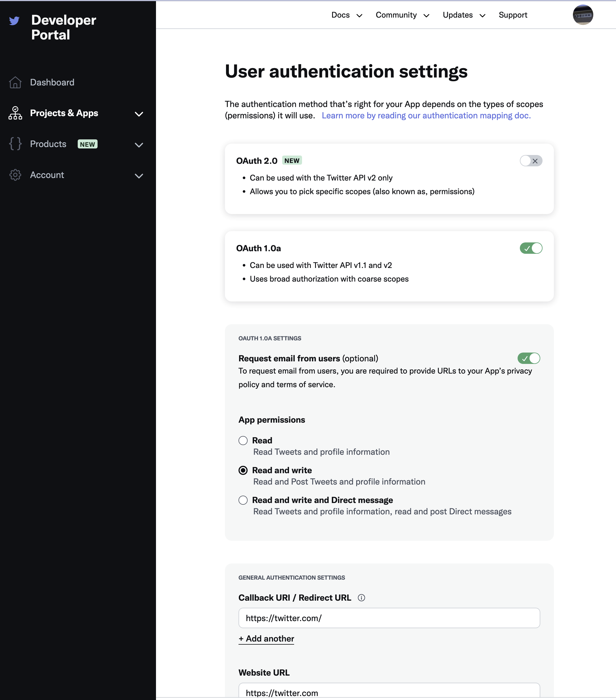Click the Dashboard home icon

pyautogui.click(x=15, y=83)
